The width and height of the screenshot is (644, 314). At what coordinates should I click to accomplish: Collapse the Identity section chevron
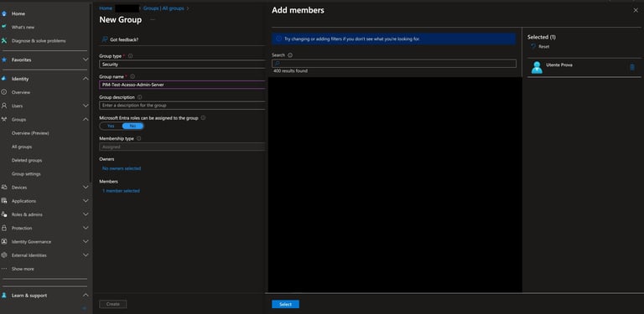(x=86, y=79)
